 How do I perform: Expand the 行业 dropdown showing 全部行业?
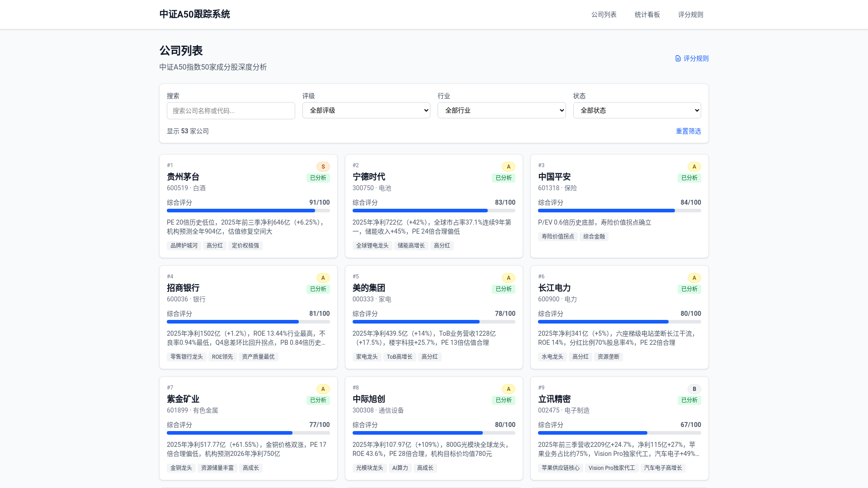tap(501, 110)
